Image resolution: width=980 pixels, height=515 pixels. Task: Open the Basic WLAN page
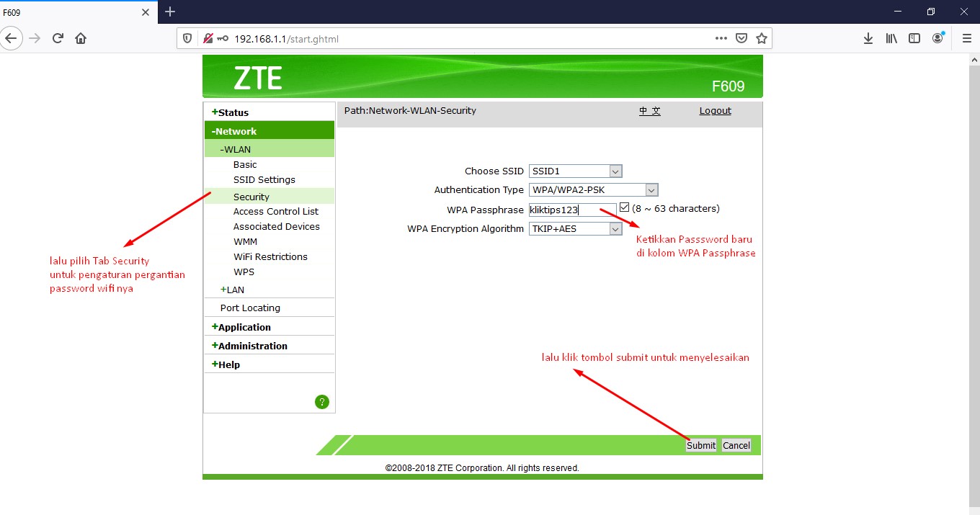click(x=245, y=165)
